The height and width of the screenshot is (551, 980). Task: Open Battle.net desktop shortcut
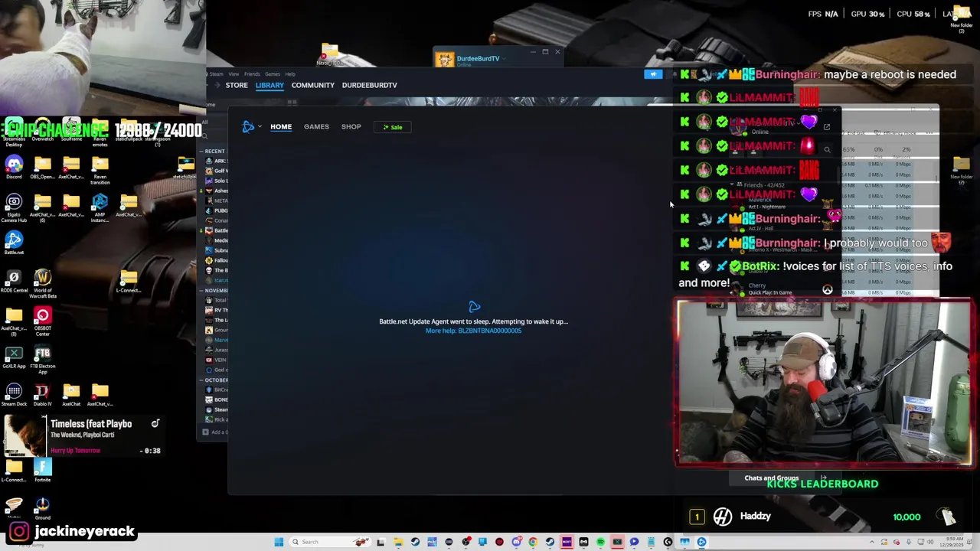click(14, 243)
